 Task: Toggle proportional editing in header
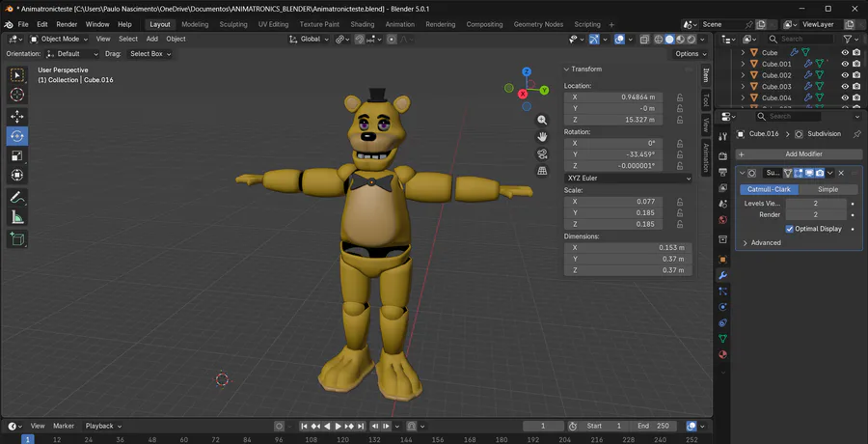click(x=392, y=40)
